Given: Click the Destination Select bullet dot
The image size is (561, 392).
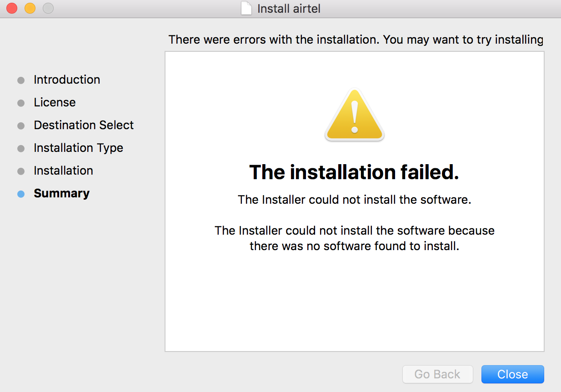Looking at the screenshot, I should 21,126.
